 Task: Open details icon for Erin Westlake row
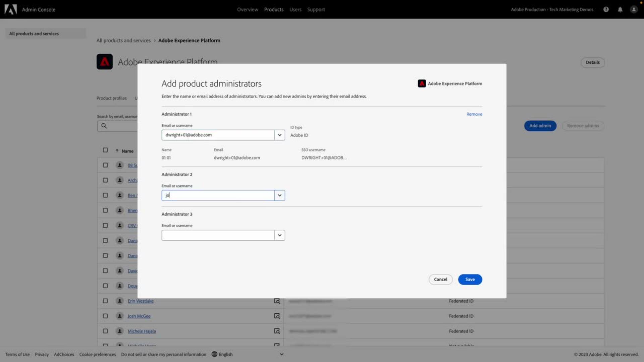[277, 301]
